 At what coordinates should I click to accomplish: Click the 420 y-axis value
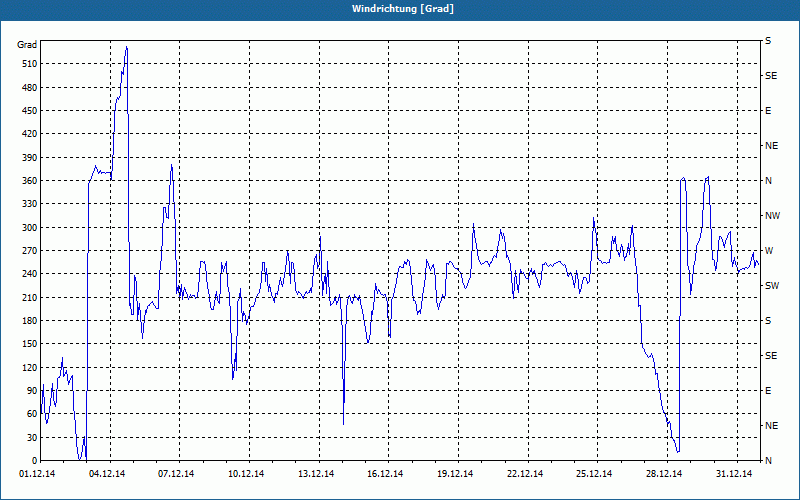click(x=31, y=134)
